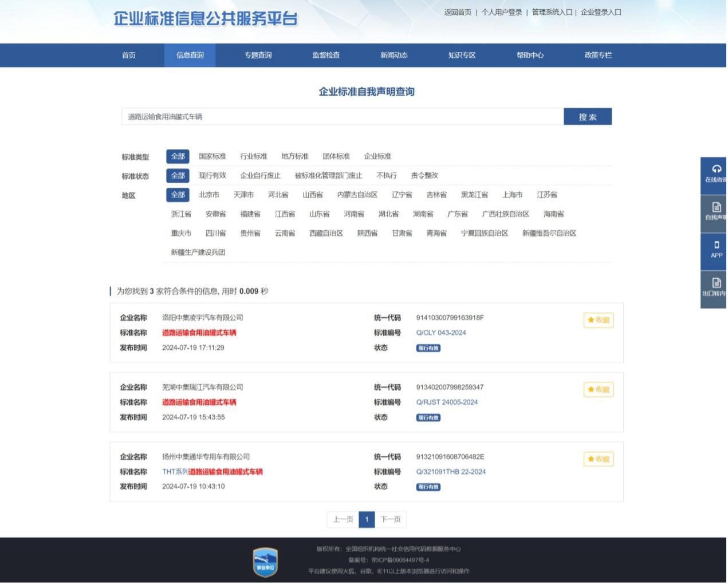
Task: Filter results by 北京市 region
Action: [209, 195]
